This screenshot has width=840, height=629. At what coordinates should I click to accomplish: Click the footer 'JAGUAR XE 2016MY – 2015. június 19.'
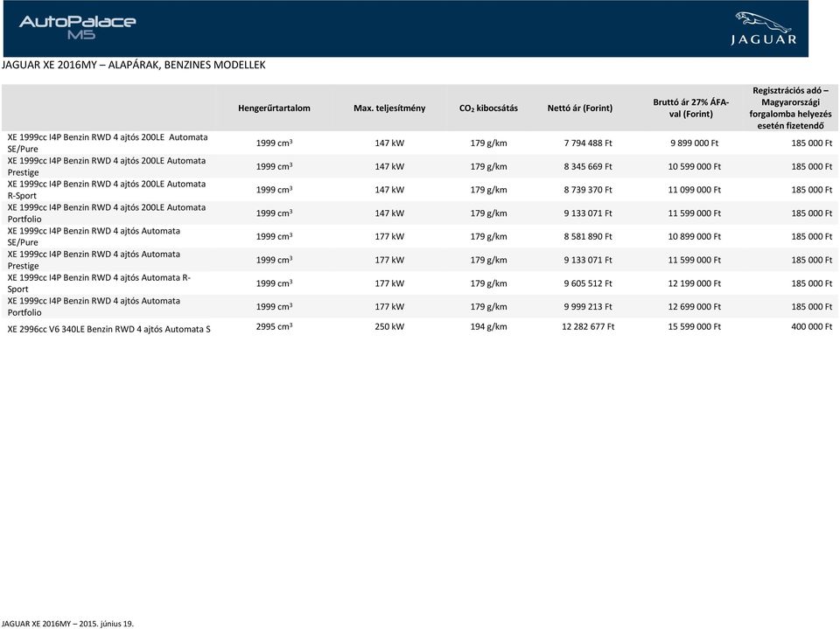pyautogui.click(x=67, y=624)
